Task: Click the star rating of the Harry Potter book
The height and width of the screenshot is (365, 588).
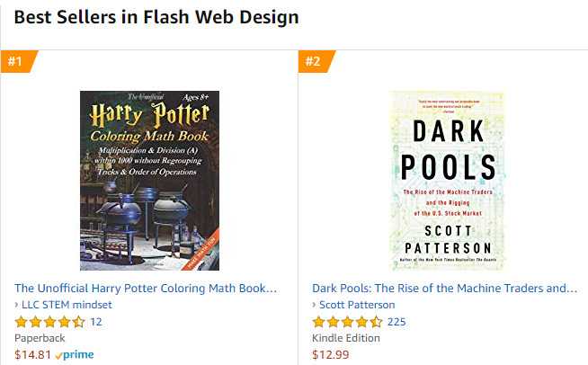Action: point(50,321)
